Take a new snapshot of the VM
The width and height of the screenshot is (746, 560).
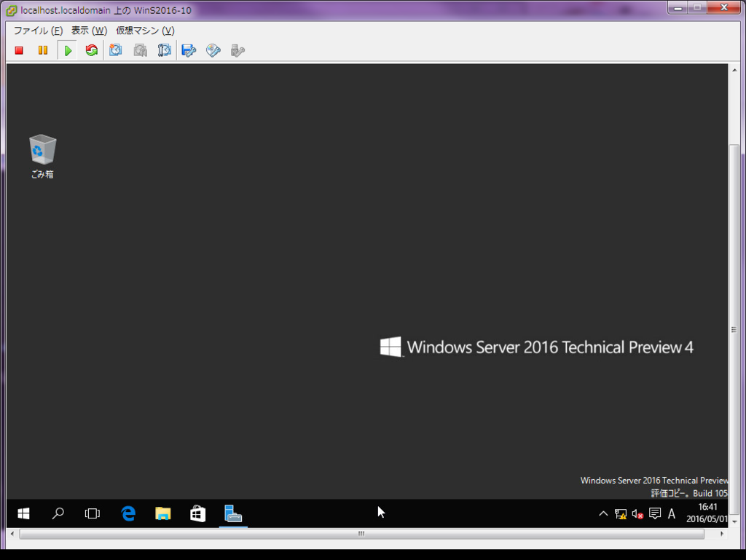coord(115,50)
